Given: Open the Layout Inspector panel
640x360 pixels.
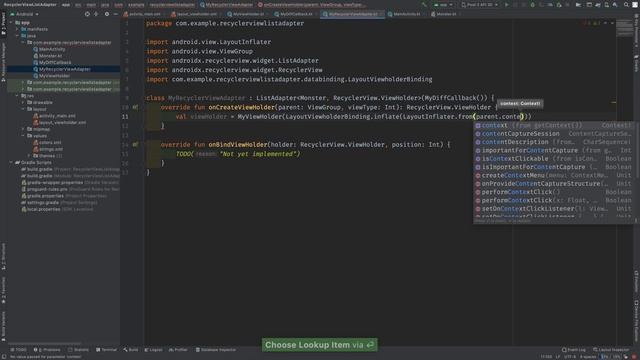Looking at the screenshot, I should point(611,350).
